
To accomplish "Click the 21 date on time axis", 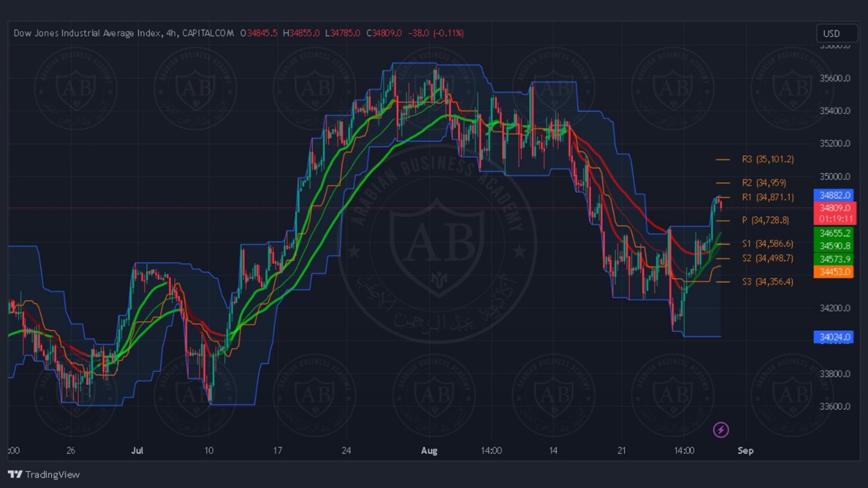I will pos(621,450).
